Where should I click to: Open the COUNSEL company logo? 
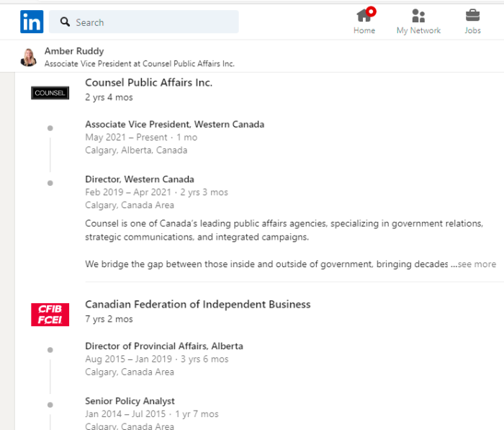point(50,93)
